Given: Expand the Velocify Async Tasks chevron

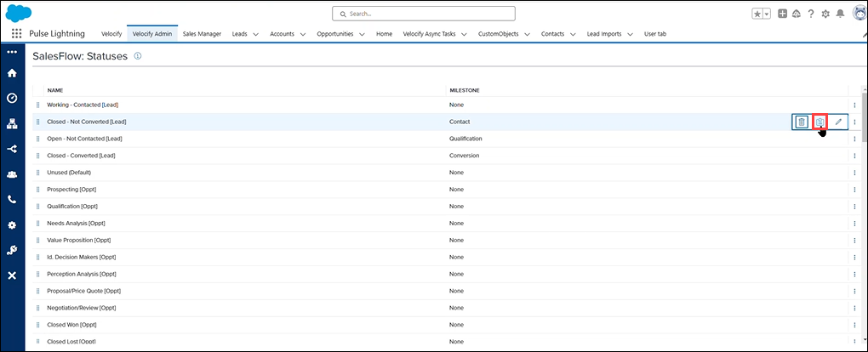Looking at the screenshot, I should point(464,34).
